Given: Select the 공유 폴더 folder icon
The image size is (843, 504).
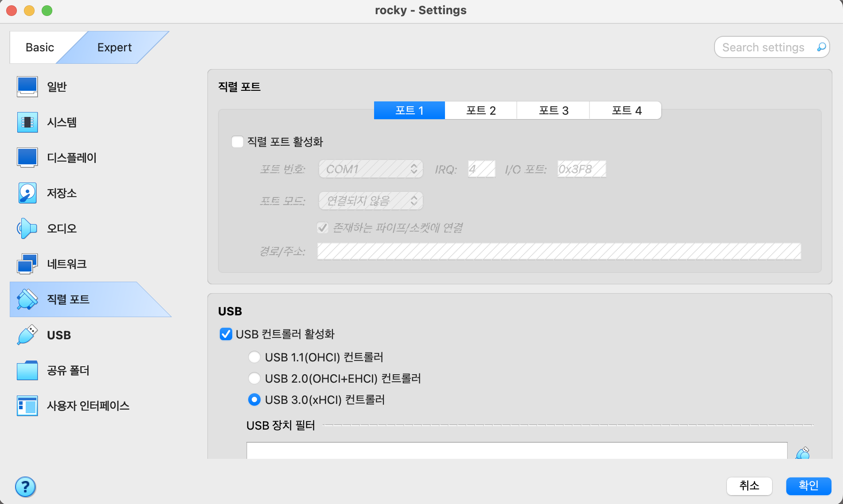Looking at the screenshot, I should (27, 370).
